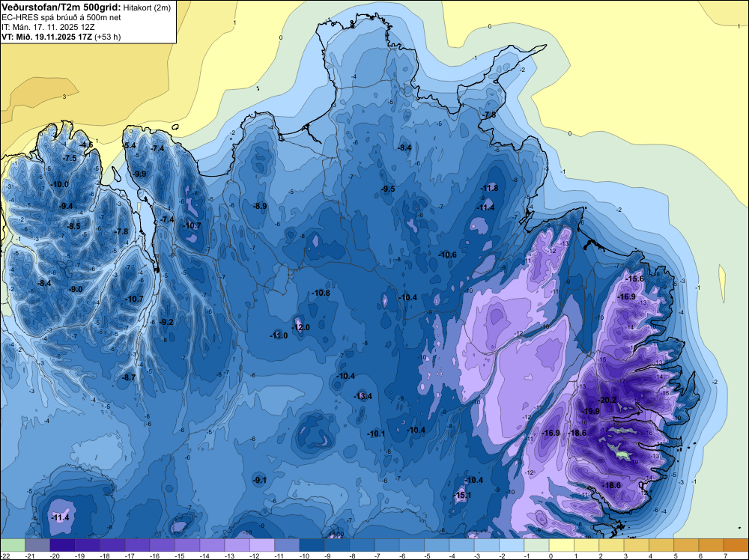
Task: Click the '(+53 h)' forecast offset
Action: pyautogui.click(x=107, y=37)
